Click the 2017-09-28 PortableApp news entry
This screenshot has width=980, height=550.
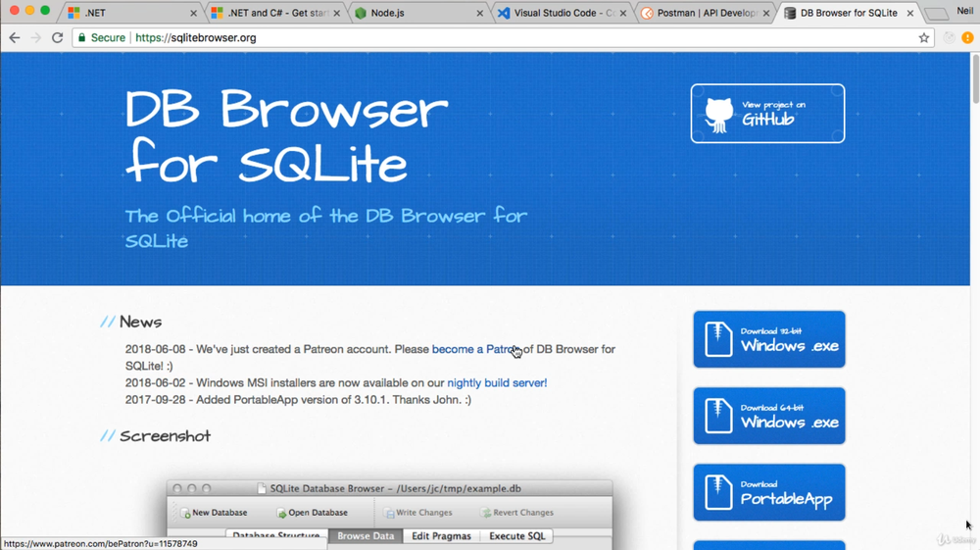click(x=298, y=400)
